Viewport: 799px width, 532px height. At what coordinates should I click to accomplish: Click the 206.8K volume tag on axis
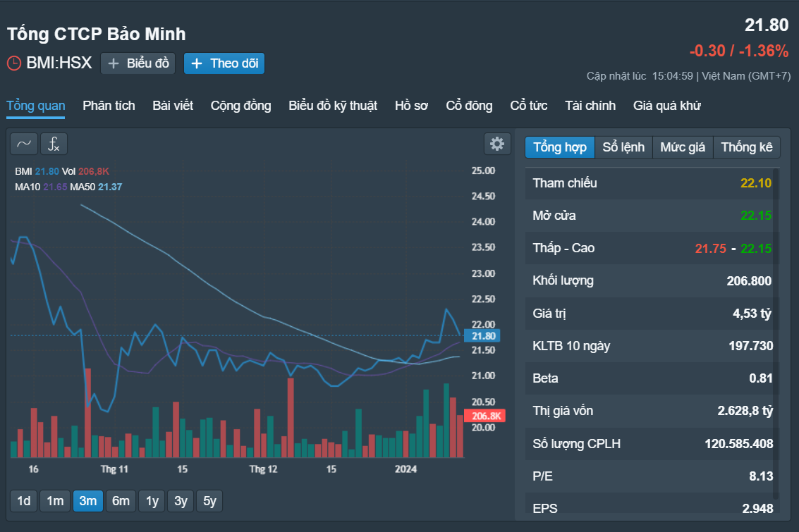click(x=484, y=416)
